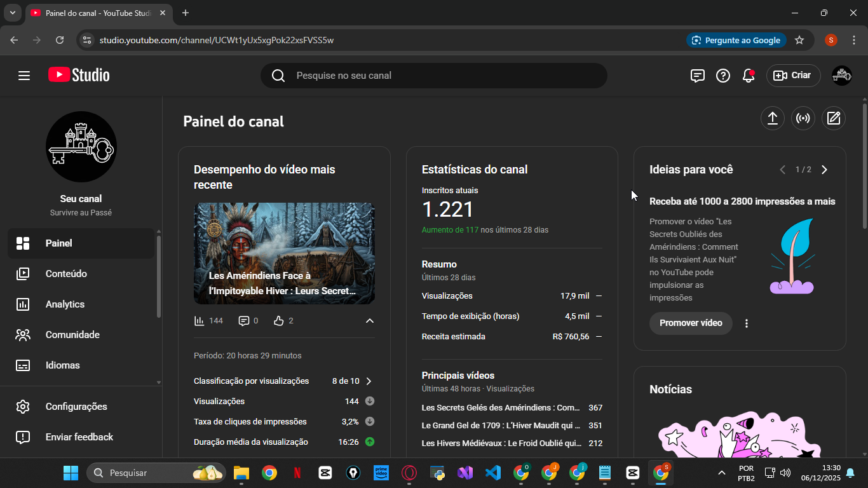868x488 pixels.
Task: Collapse the latest video performance details
Action: click(x=370, y=321)
